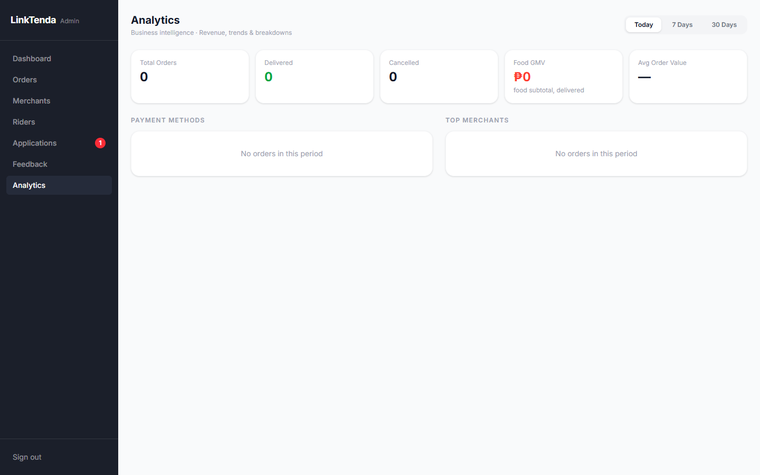The width and height of the screenshot is (760, 475).
Task: Switch to the 7 Days range
Action: [682, 25]
